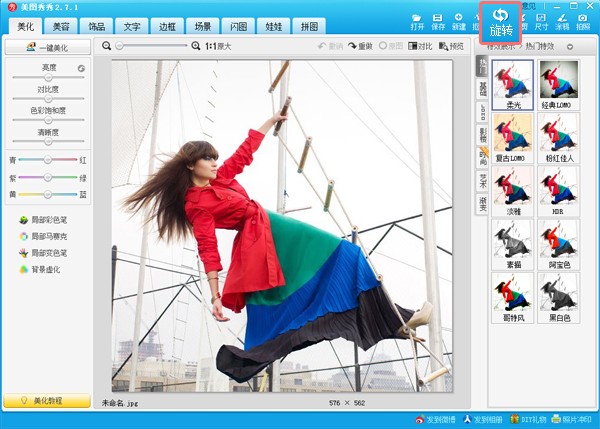Viewport: 600px width, 429px height.
Task: Open the 拼图 (Collage) tab
Action: click(x=311, y=25)
